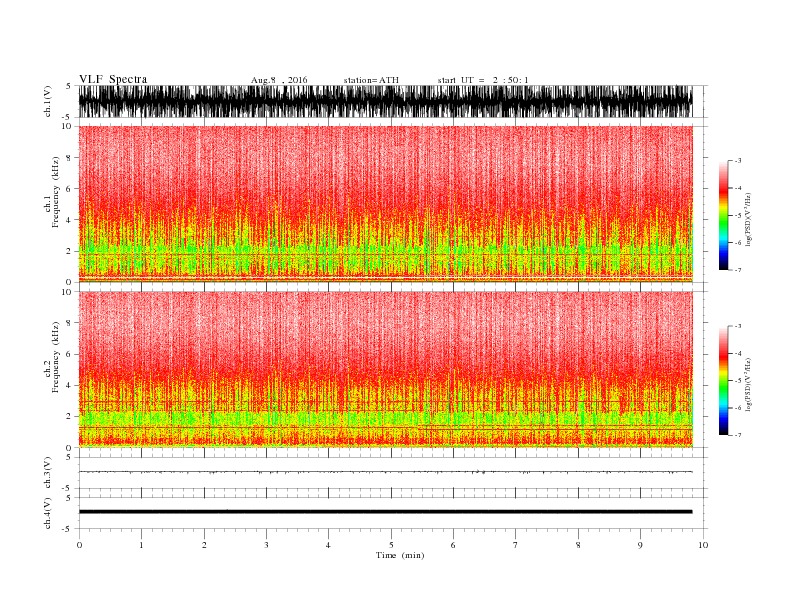Click the ch.1 color bar "log(PSD)(V²/Hz)" label

click(x=749, y=220)
